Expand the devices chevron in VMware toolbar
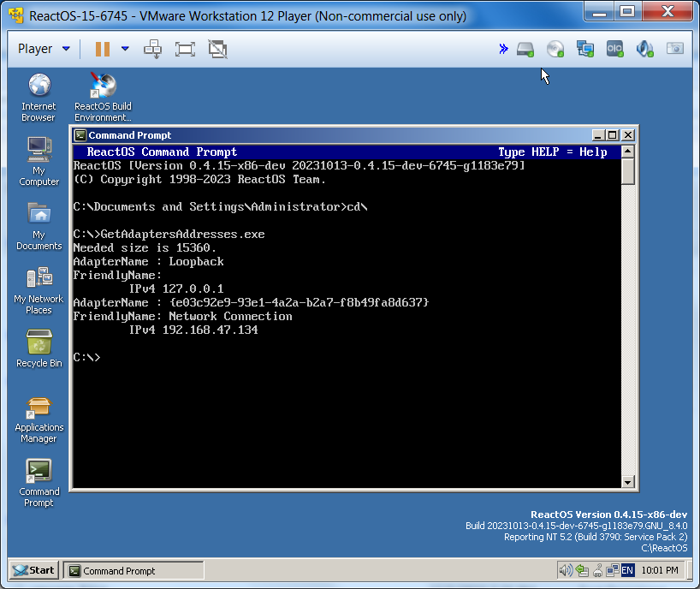The image size is (700, 589). tap(503, 49)
